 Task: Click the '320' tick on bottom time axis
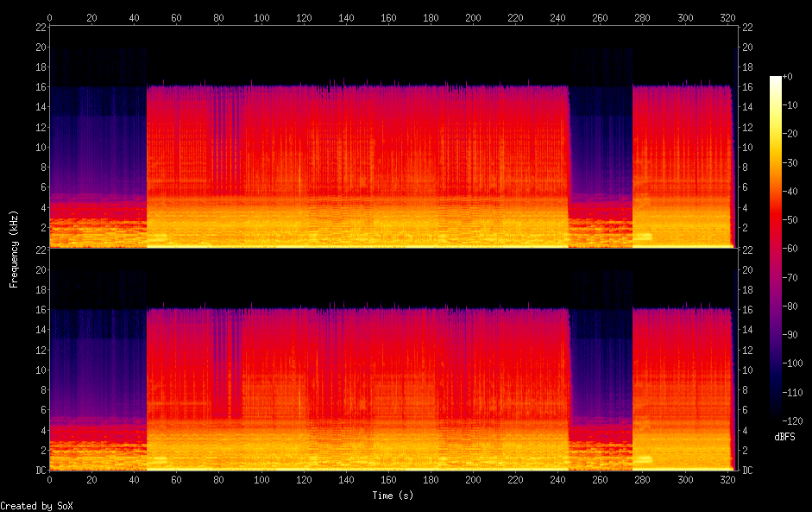click(x=727, y=480)
